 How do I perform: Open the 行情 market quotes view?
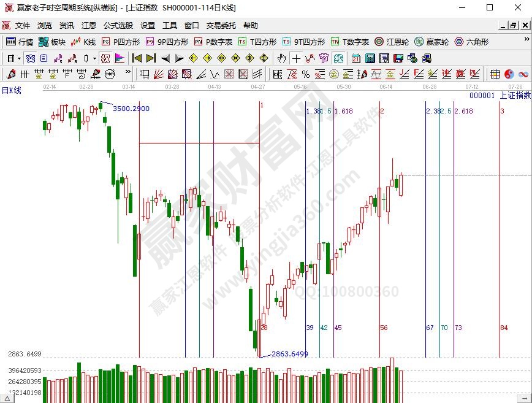tap(19, 42)
